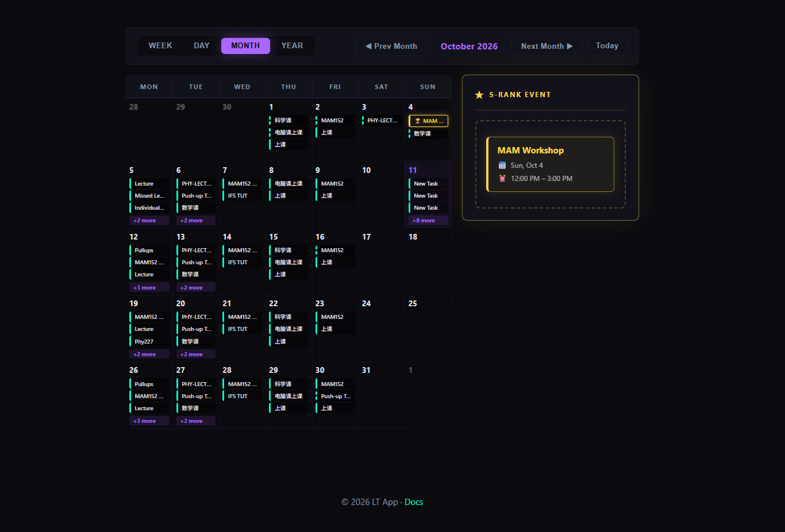Screen dimensions: 785x532
Task: Open IFS TUT event on Wednesday 7
Action: pos(243,196)
